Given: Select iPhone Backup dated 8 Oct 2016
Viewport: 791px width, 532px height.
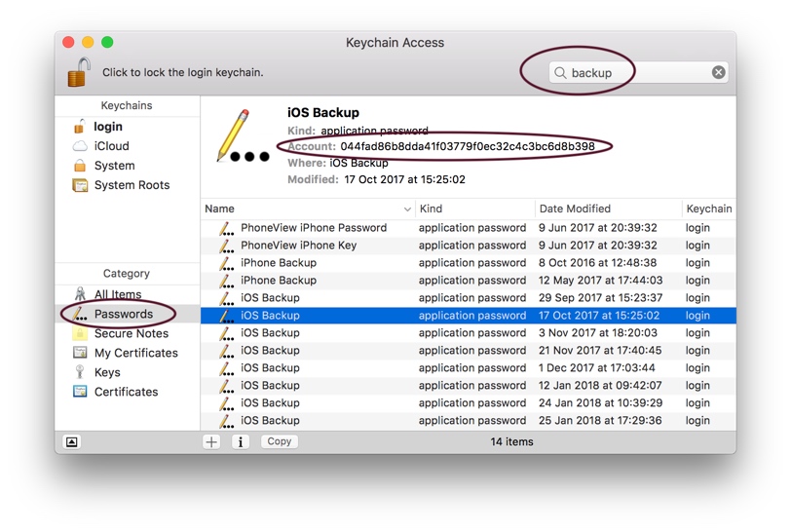Looking at the screenshot, I should coord(469,263).
